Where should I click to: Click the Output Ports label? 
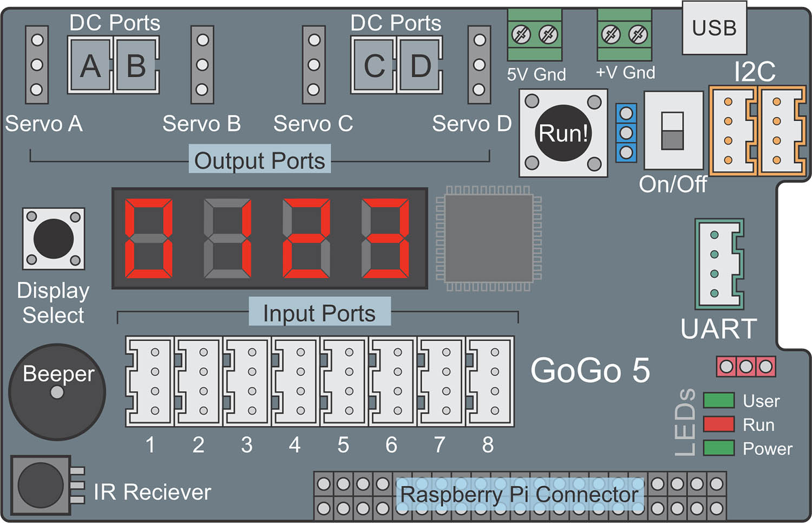260,160
